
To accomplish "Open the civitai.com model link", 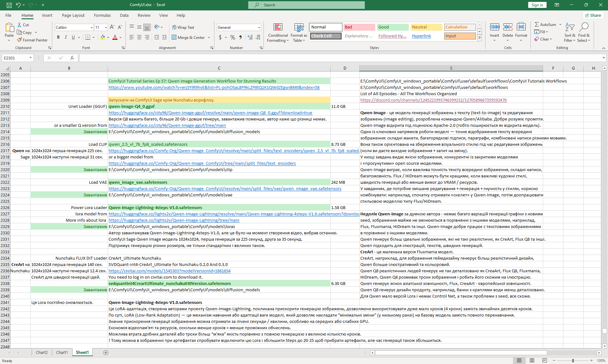I will click(169, 271).
